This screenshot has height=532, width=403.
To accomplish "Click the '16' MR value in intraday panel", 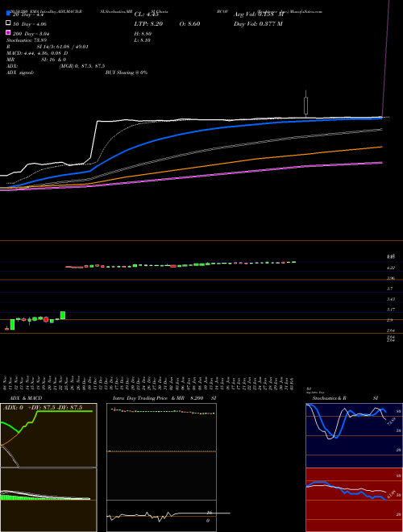I will [x=210, y=513].
